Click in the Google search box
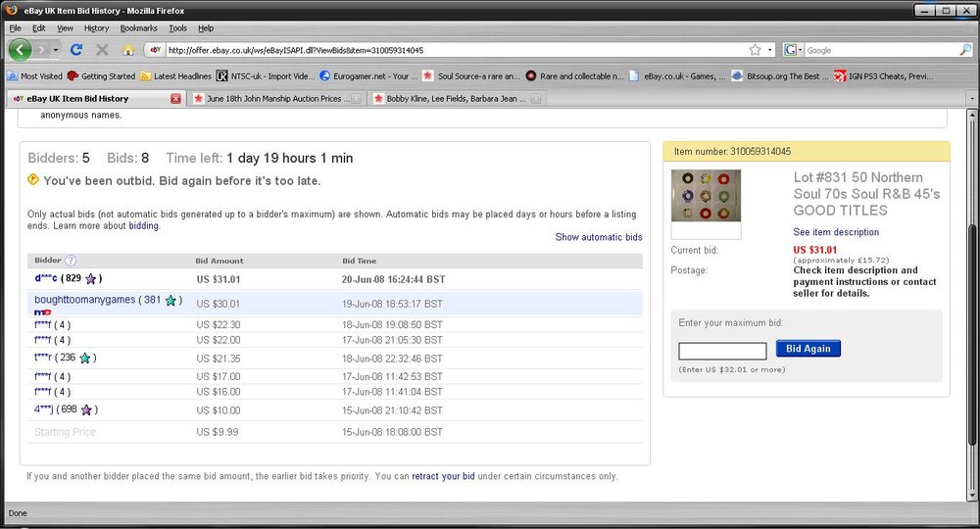 [881, 50]
